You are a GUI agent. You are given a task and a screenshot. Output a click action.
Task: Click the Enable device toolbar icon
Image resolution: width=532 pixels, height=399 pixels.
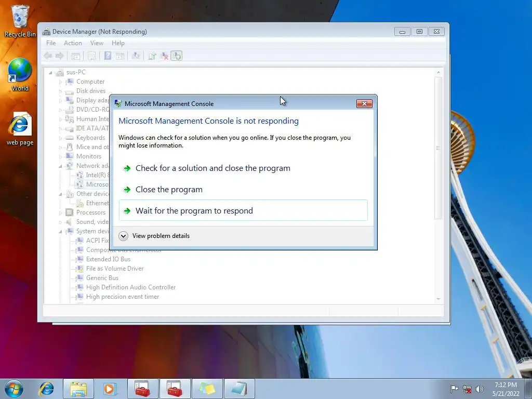177,56
